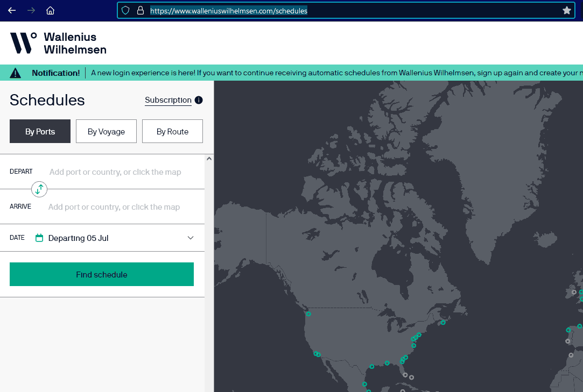Switch to By Ports tab
The width and height of the screenshot is (583, 392).
click(x=40, y=131)
